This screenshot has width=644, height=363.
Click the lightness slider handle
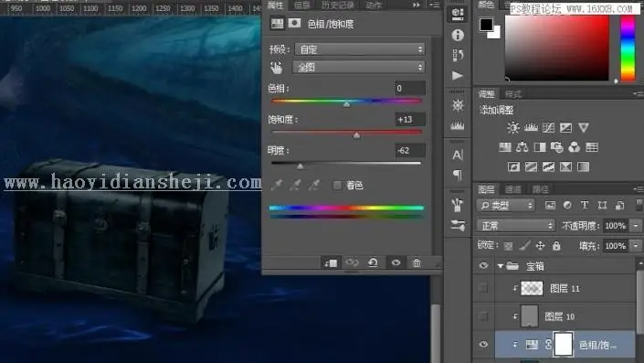301,166
